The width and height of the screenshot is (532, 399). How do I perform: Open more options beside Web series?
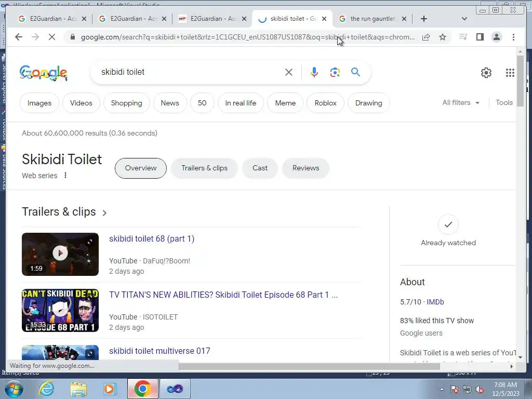pos(65,175)
